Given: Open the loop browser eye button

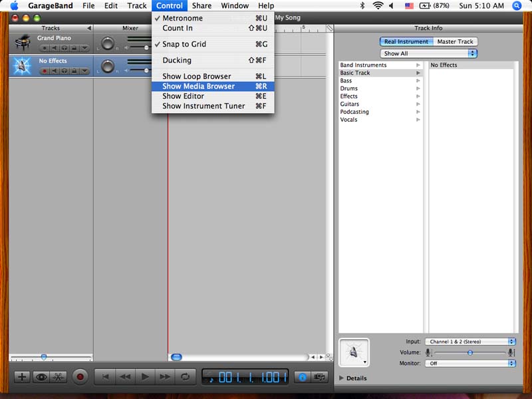Looking at the screenshot, I should pos(41,376).
